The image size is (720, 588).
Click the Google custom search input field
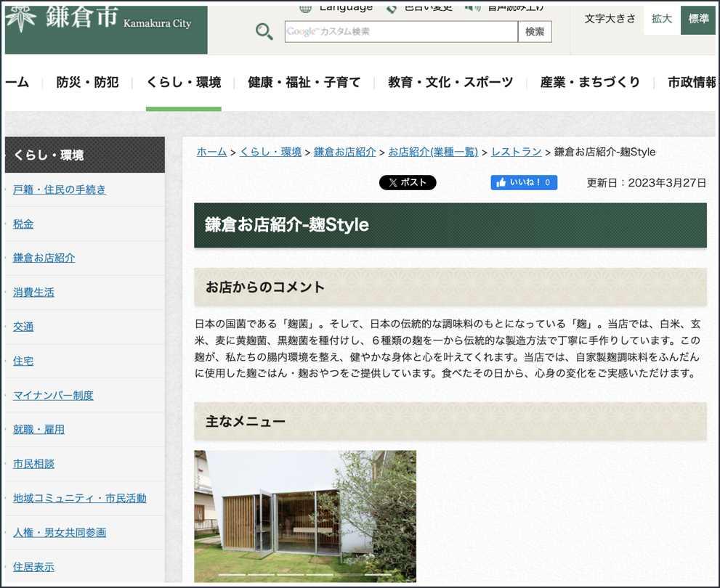pos(401,32)
